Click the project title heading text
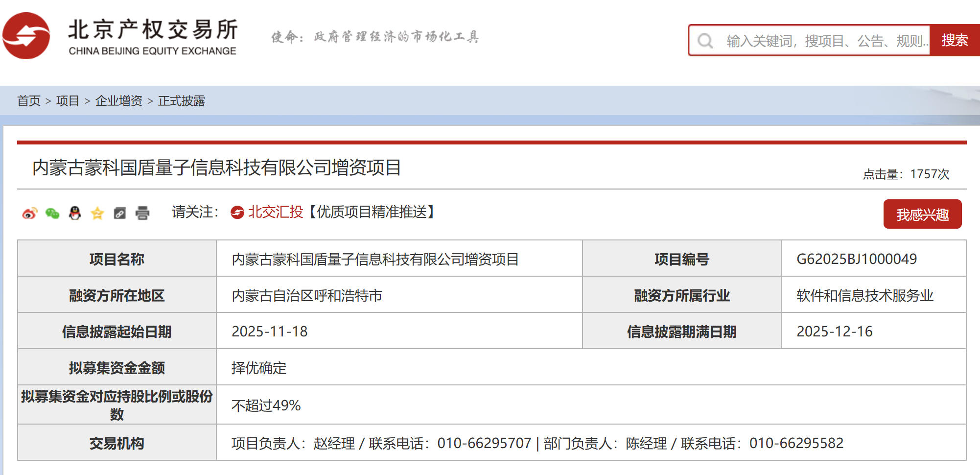 click(216, 167)
